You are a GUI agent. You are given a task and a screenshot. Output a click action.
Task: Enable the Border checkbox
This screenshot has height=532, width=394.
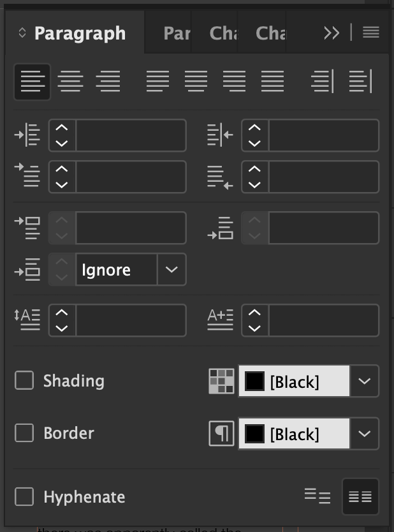click(x=25, y=433)
